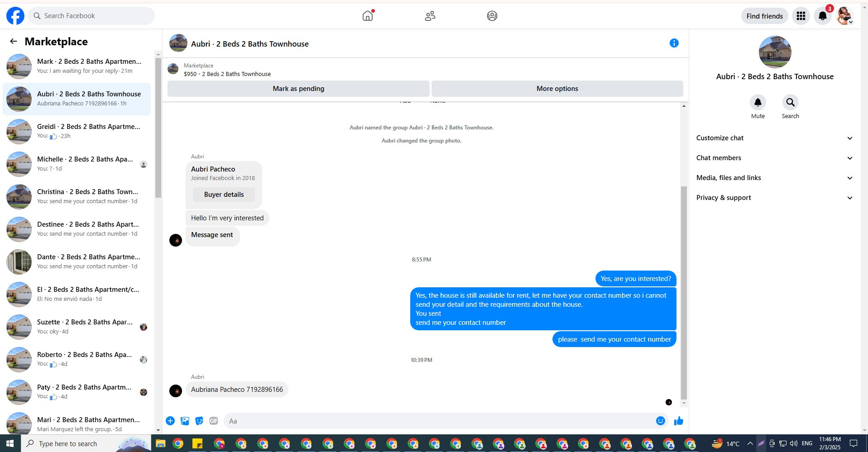Open the Roberto conversation
Image resolution: width=868 pixels, height=452 pixels.
pos(77,359)
